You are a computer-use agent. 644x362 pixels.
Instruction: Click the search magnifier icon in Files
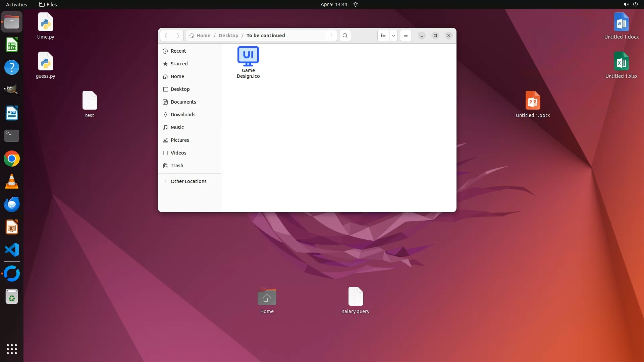click(x=345, y=36)
